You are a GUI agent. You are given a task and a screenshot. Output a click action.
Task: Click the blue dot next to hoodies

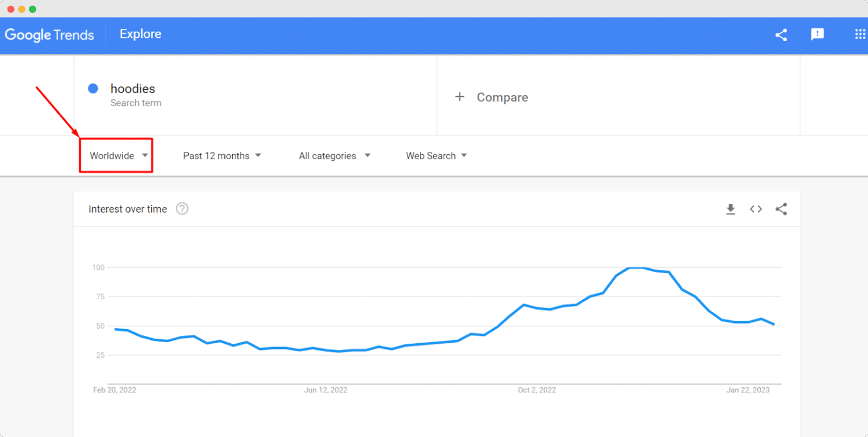click(92, 88)
